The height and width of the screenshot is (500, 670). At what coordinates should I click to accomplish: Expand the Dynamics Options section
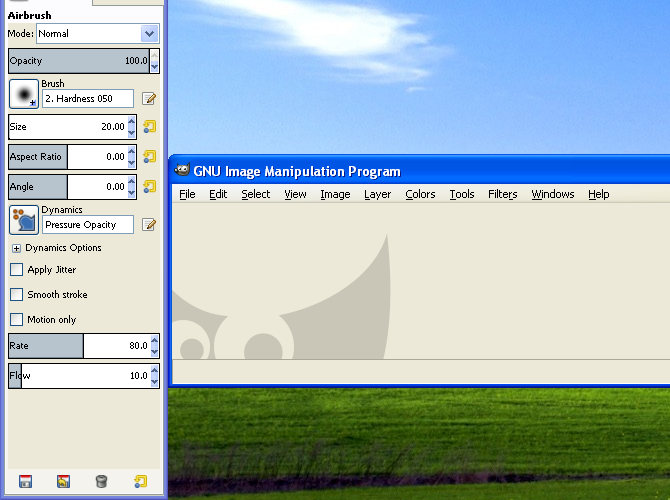[x=16, y=248]
